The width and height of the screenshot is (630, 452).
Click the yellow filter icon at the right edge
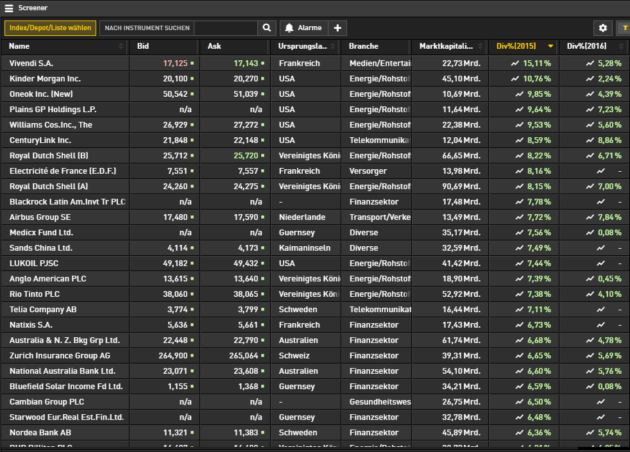coord(625,28)
